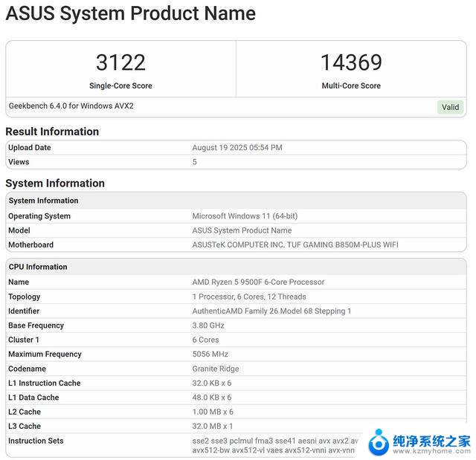Click the Valid badge
Image resolution: width=476 pixels, height=460 pixels.
[x=450, y=107]
